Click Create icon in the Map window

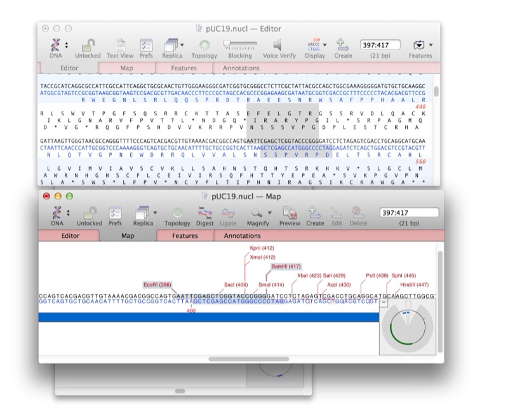point(314,213)
